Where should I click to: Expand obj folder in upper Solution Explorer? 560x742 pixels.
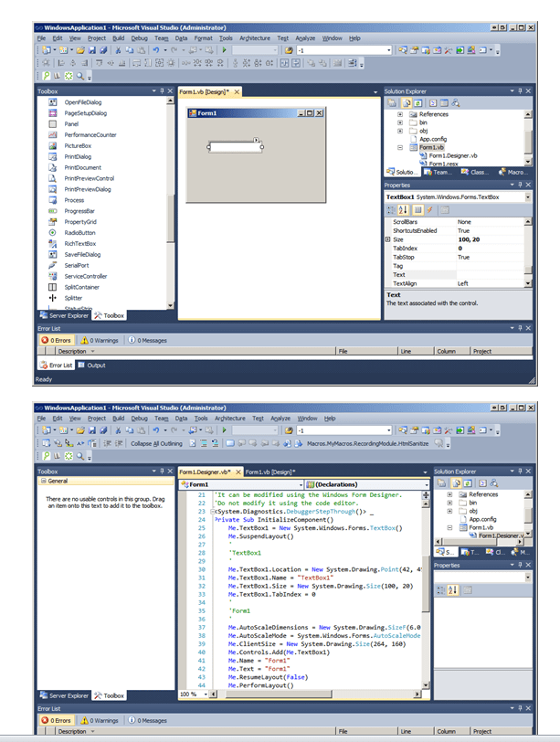click(x=400, y=131)
